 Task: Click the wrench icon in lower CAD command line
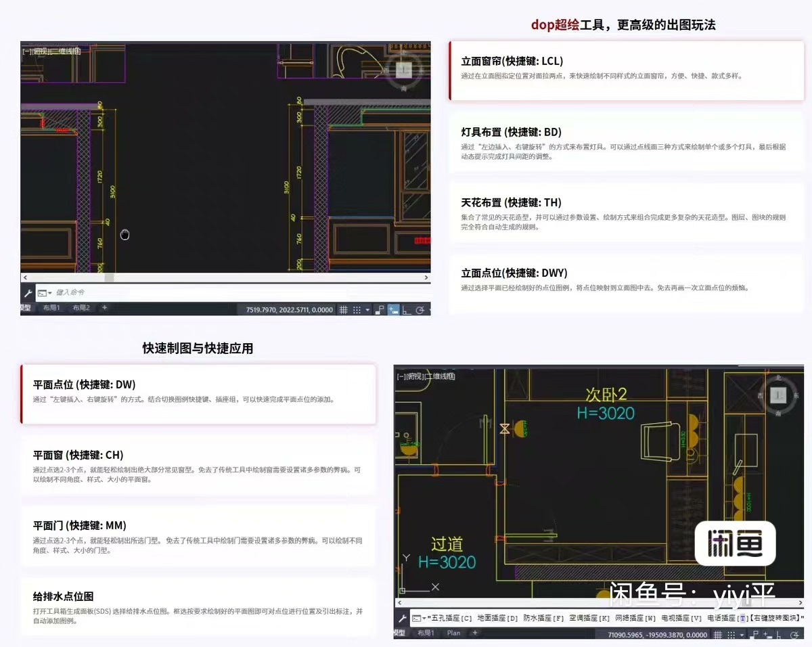[x=402, y=619]
